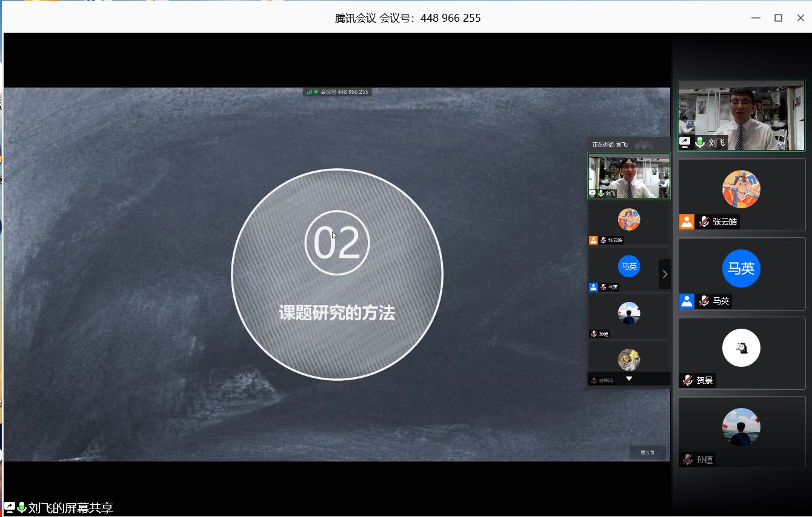Expand the participant strip with the right chevron
The height and width of the screenshot is (517, 812).
tap(665, 274)
